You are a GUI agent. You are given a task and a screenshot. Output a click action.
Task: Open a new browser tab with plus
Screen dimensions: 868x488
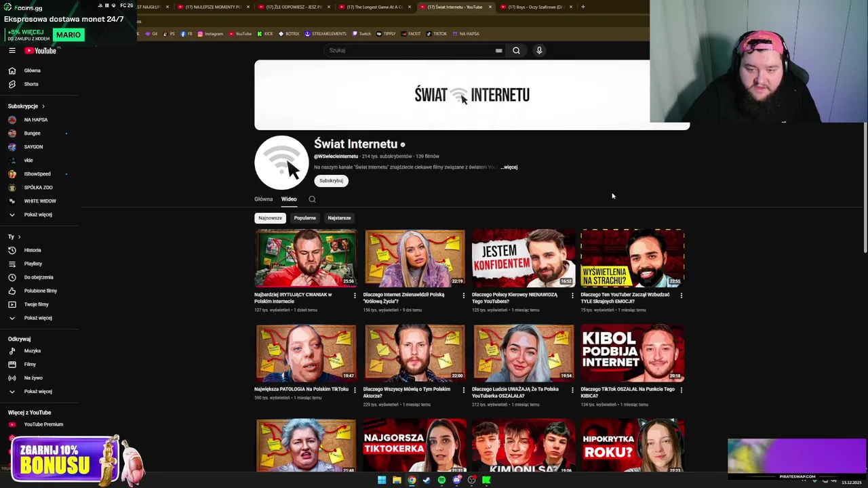tap(583, 7)
